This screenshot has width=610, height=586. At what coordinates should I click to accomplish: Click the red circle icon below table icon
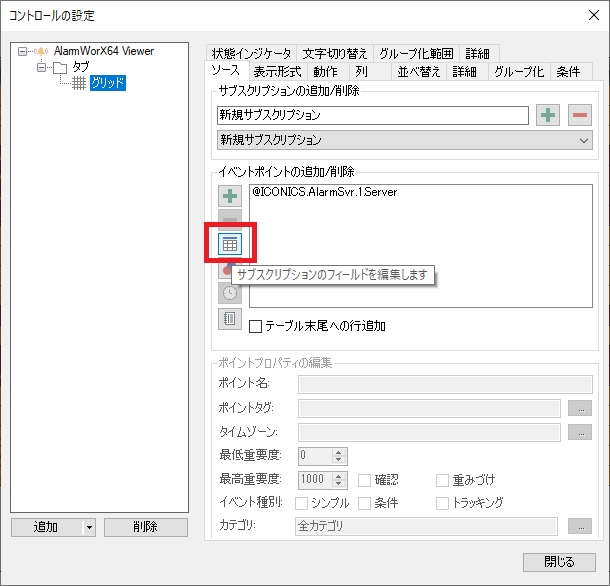(x=225, y=270)
